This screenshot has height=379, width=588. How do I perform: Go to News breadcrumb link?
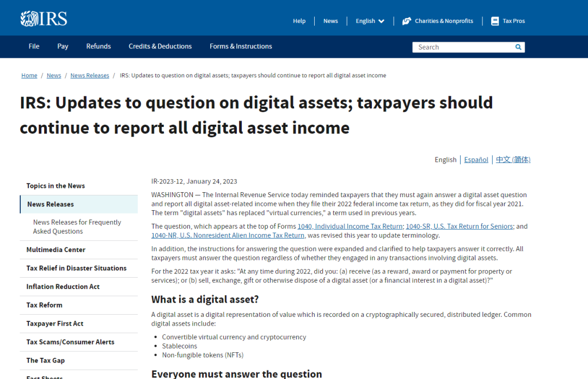(53, 76)
